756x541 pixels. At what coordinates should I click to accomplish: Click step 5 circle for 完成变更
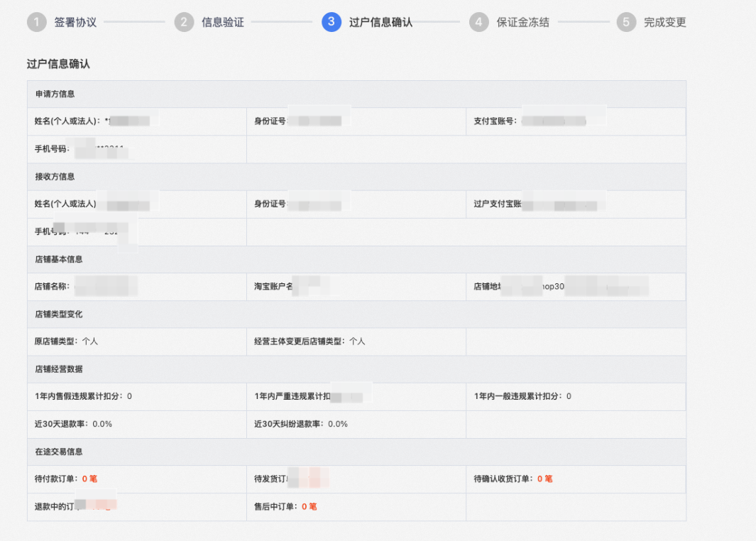(x=625, y=22)
